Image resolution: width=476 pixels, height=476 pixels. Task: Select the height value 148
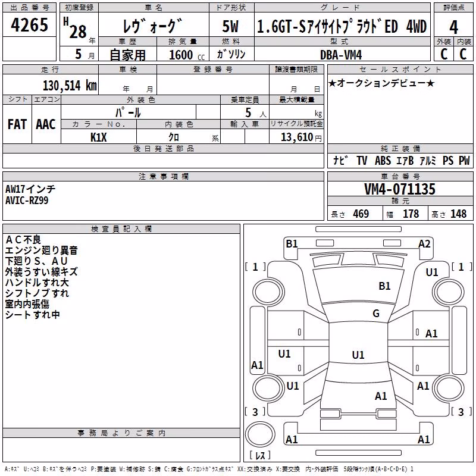tap(458, 214)
